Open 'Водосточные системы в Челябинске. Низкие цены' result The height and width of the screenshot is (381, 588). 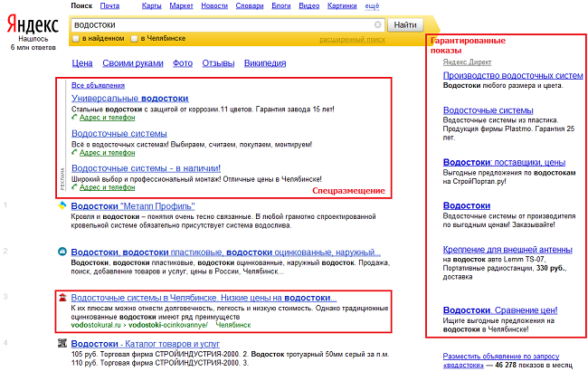[204, 298]
